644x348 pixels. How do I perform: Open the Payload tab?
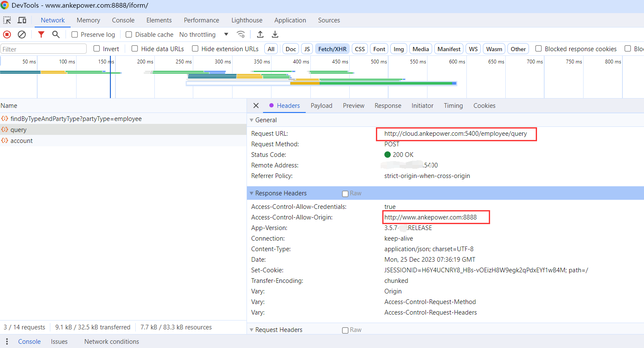pyautogui.click(x=321, y=106)
